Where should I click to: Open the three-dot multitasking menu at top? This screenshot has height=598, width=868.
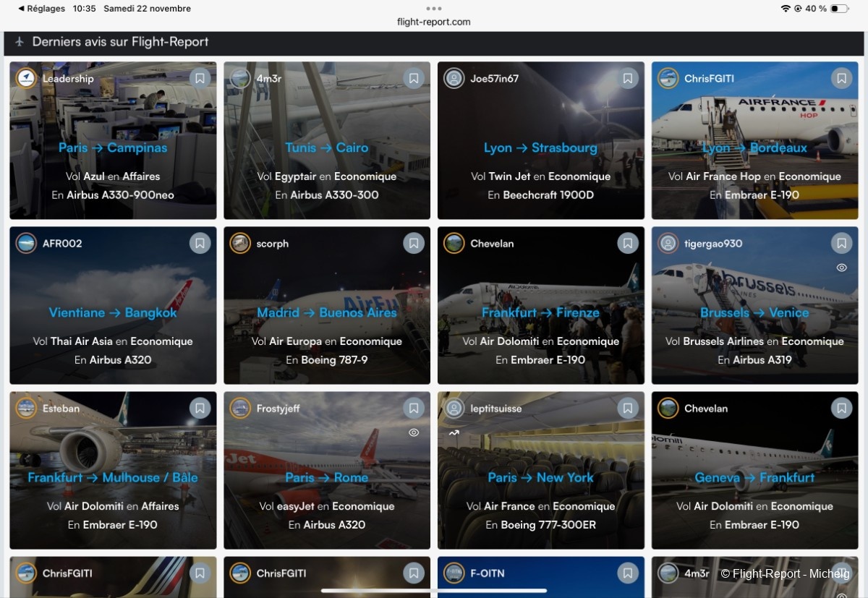434,9
